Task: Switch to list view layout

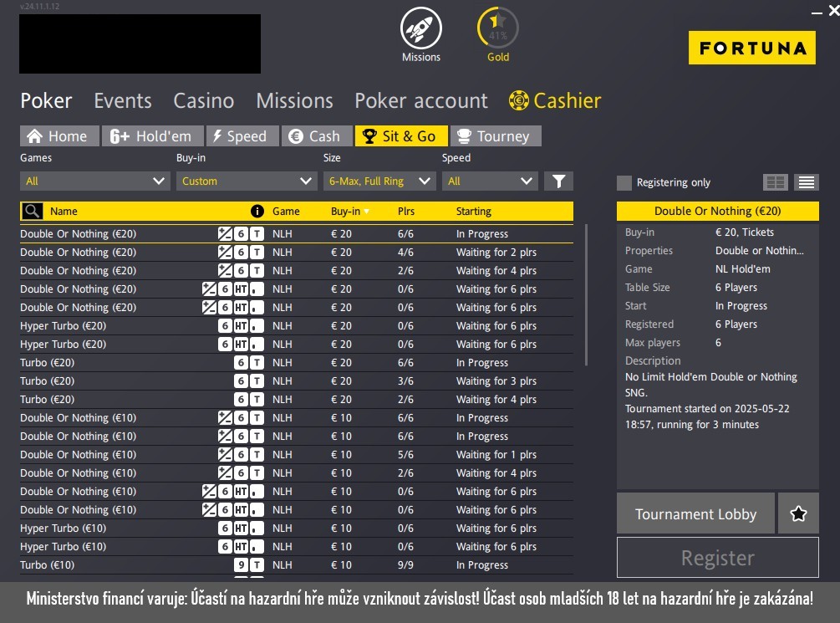Action: (807, 182)
